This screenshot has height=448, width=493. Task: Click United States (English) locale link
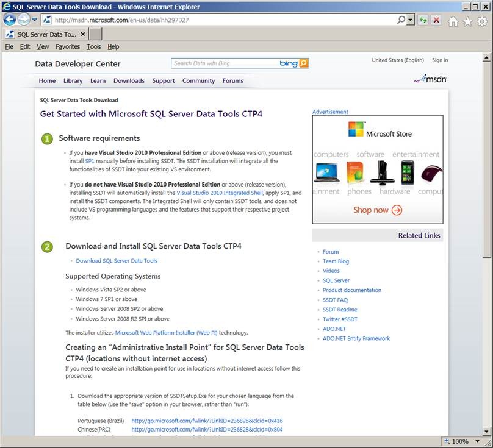398,60
